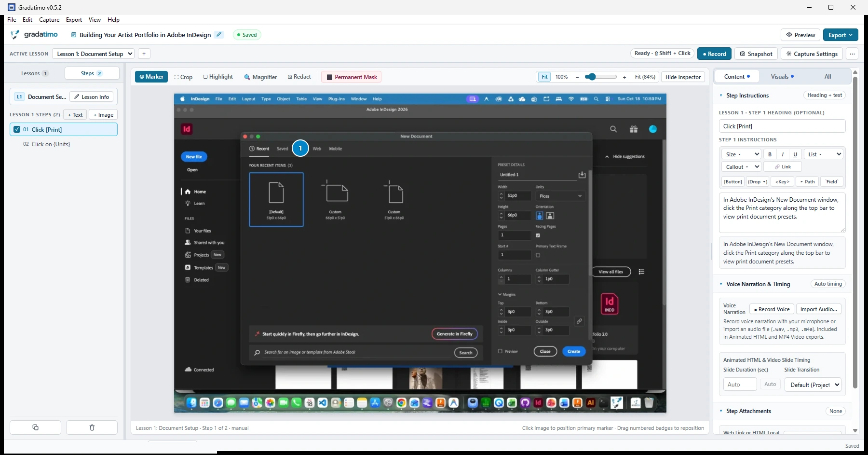Toggle the checkbox for step 01 Click [Print]

pyautogui.click(x=17, y=129)
